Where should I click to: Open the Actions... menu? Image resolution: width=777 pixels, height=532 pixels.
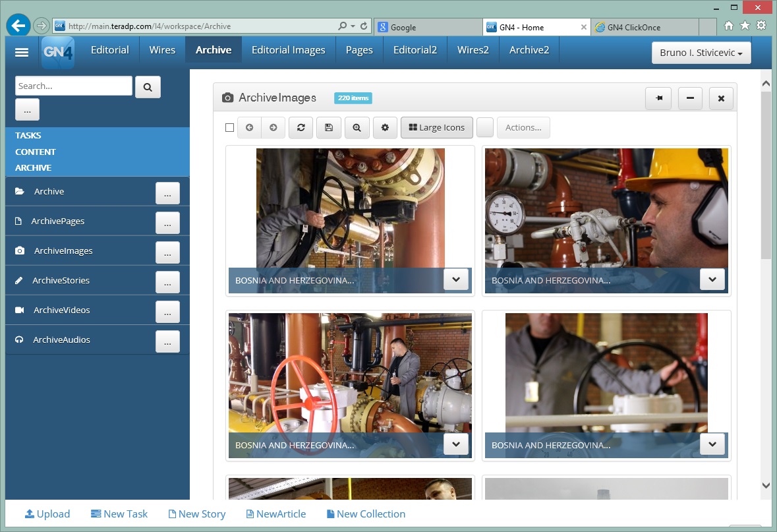pyautogui.click(x=523, y=127)
